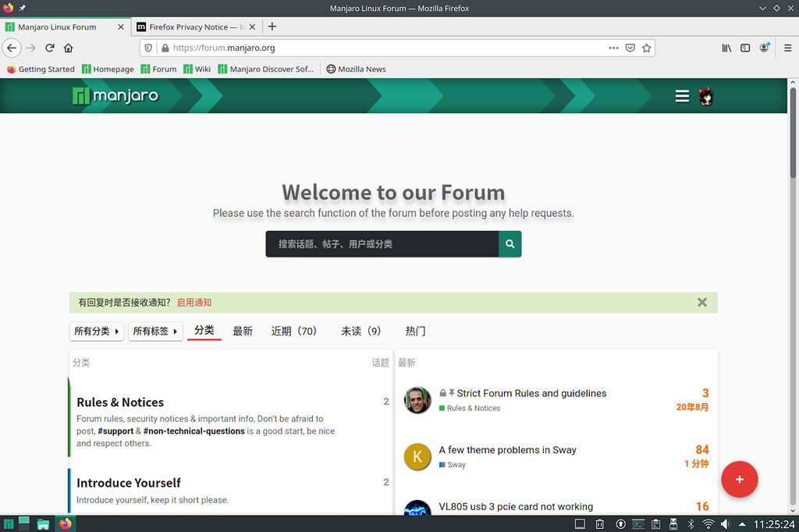
Task: Toggle the Firefox sidebar view icon
Action: 745,48
